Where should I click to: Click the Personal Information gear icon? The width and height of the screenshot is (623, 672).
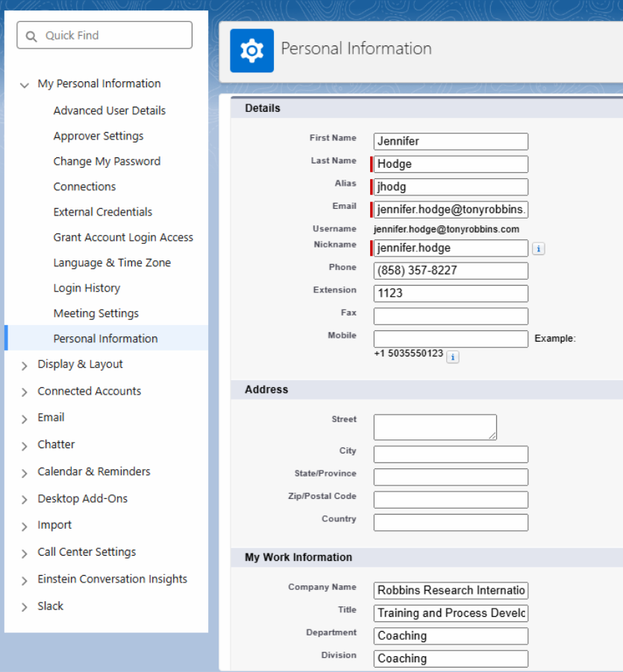pos(251,51)
